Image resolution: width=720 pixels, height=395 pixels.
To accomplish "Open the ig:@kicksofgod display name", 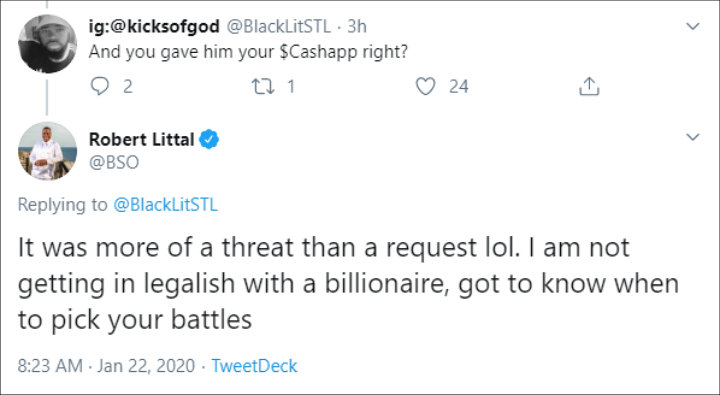I will 154,27.
